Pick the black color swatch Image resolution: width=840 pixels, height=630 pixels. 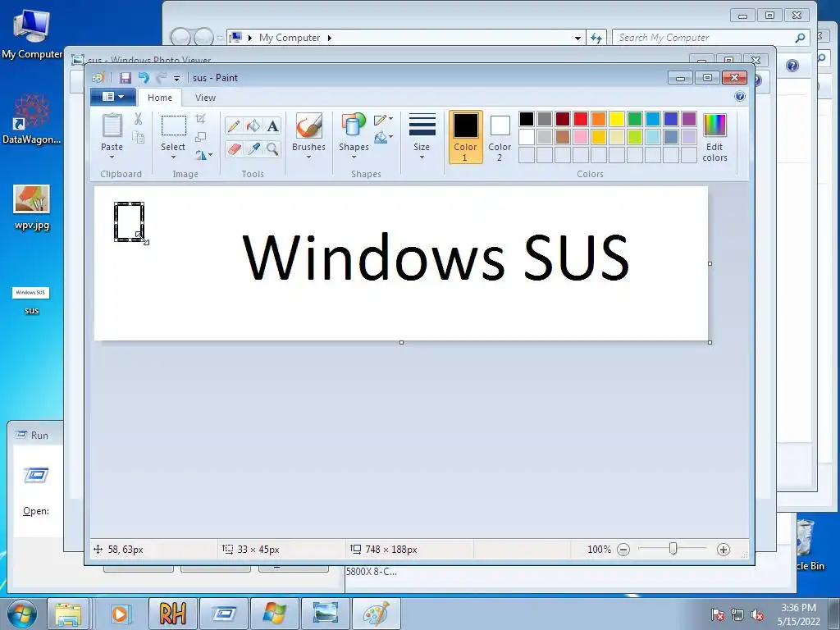527,118
